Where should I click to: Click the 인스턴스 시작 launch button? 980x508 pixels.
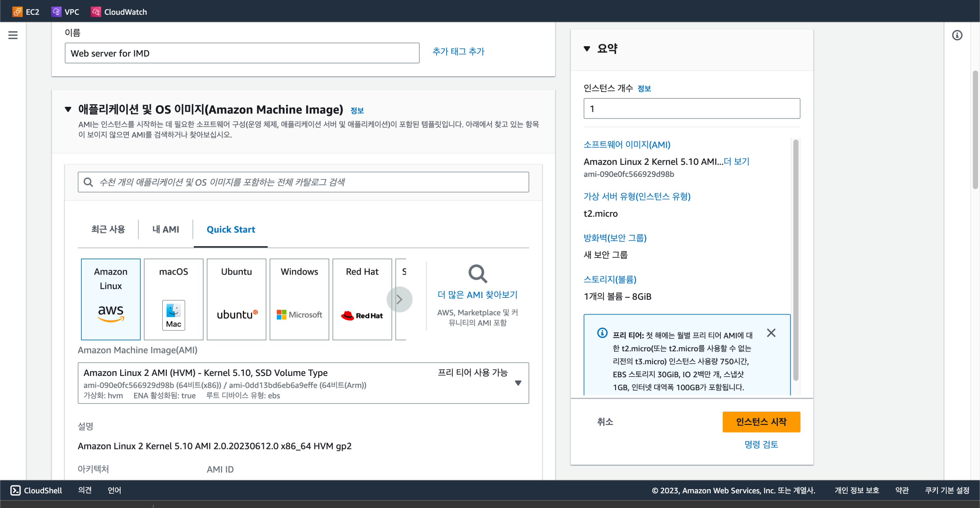(x=761, y=422)
